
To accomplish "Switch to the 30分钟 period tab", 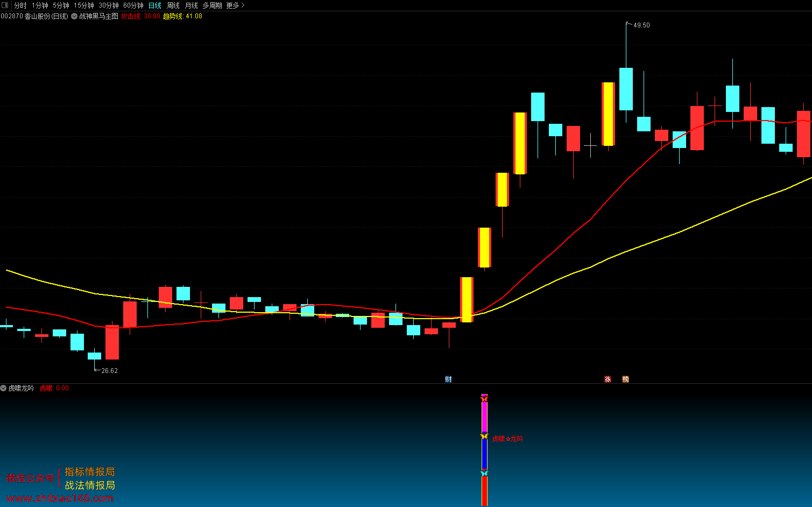I will 109,5.
